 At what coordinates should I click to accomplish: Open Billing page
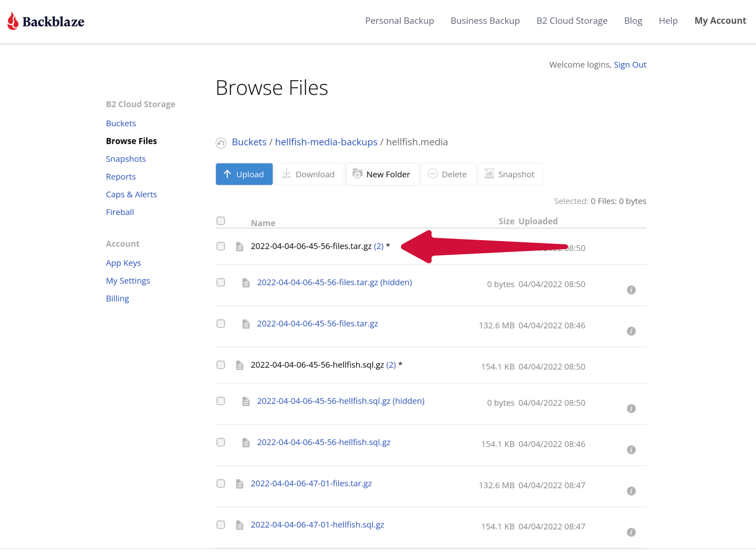[x=117, y=298]
